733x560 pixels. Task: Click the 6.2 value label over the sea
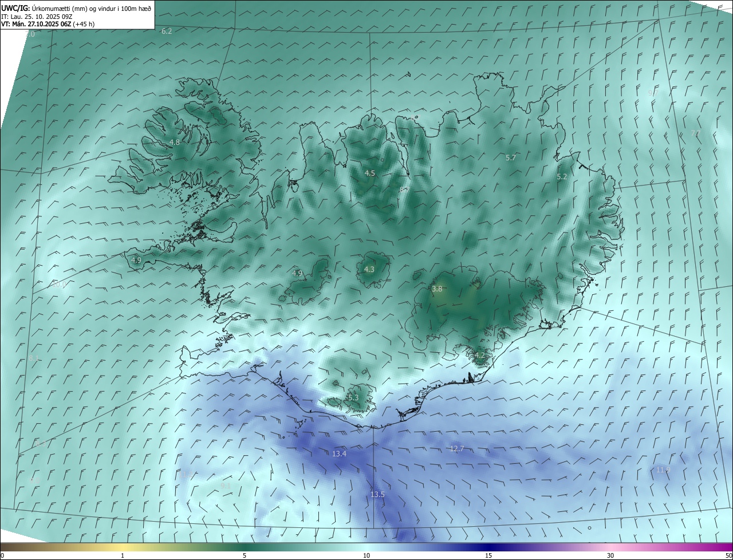coord(167,31)
